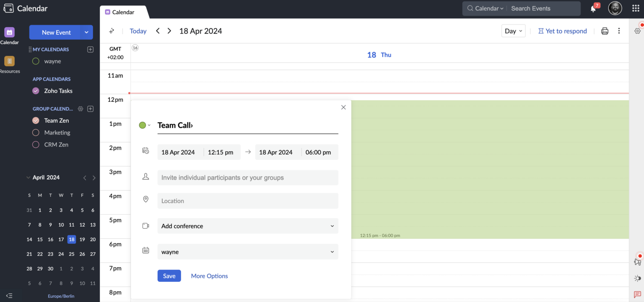Open group calendar settings gear
This screenshot has width=644, height=302.
80,108
